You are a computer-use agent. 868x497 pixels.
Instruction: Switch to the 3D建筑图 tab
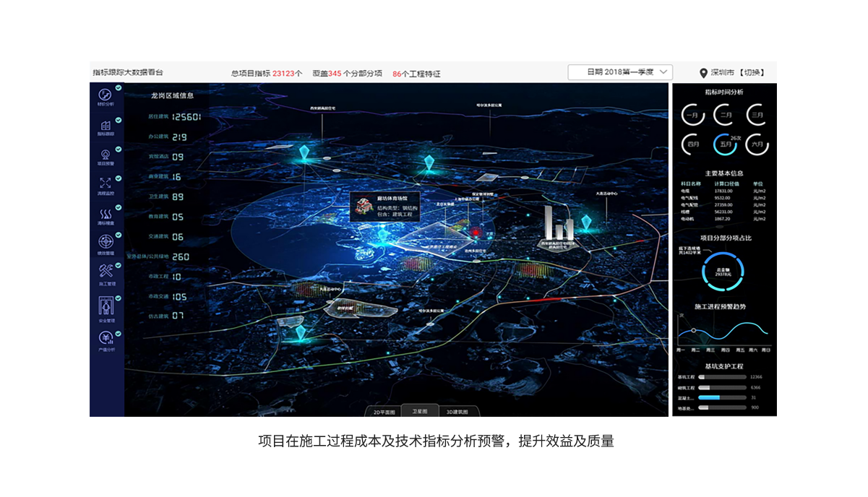pyautogui.click(x=457, y=412)
